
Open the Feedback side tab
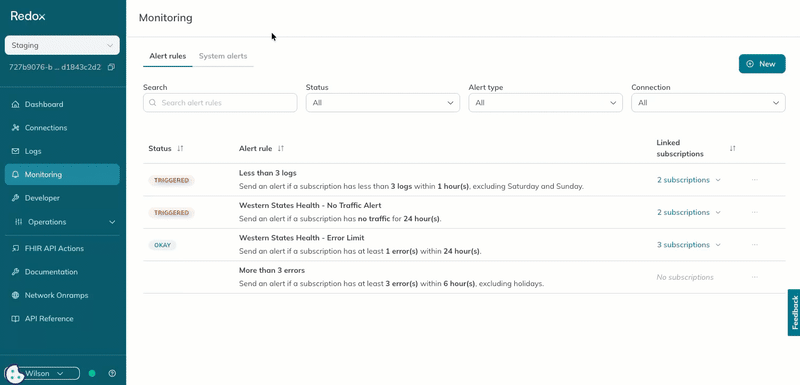(794, 312)
